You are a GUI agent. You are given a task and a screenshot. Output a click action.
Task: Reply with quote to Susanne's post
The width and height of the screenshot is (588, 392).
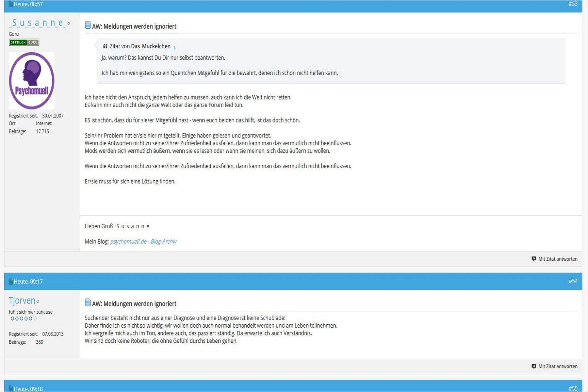coord(557,259)
